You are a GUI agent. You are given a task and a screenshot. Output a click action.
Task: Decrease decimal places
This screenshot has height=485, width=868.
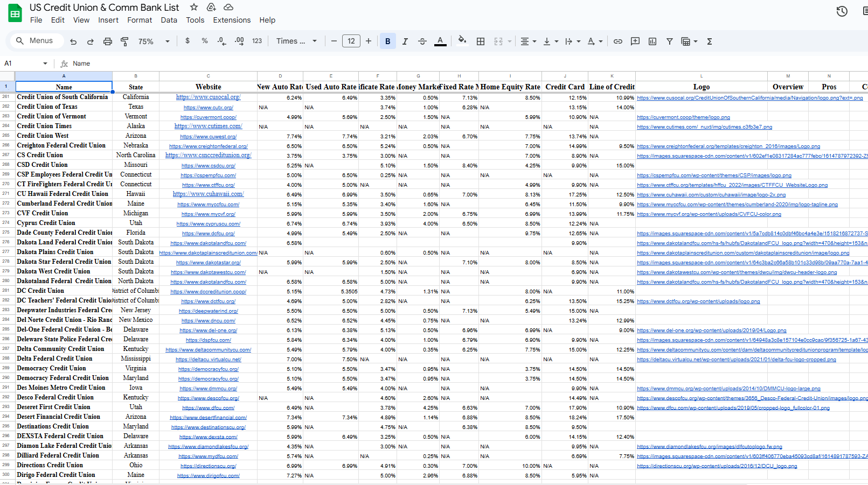[x=221, y=41]
